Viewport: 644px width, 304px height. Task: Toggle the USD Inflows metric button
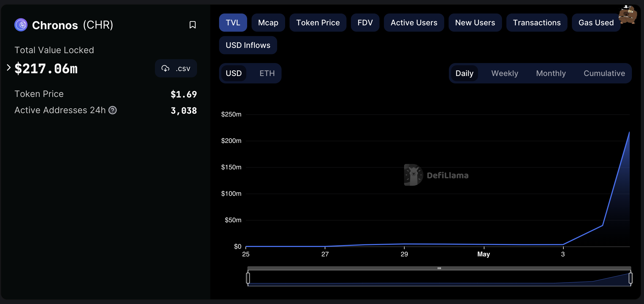click(248, 45)
